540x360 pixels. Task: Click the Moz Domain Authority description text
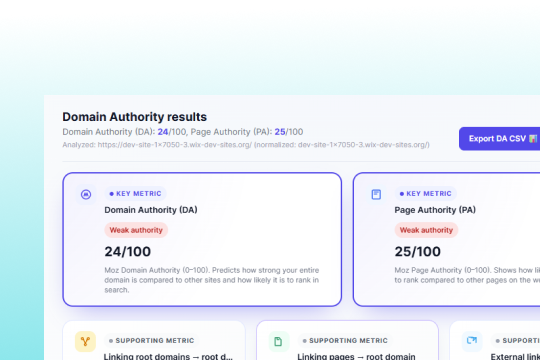212,280
